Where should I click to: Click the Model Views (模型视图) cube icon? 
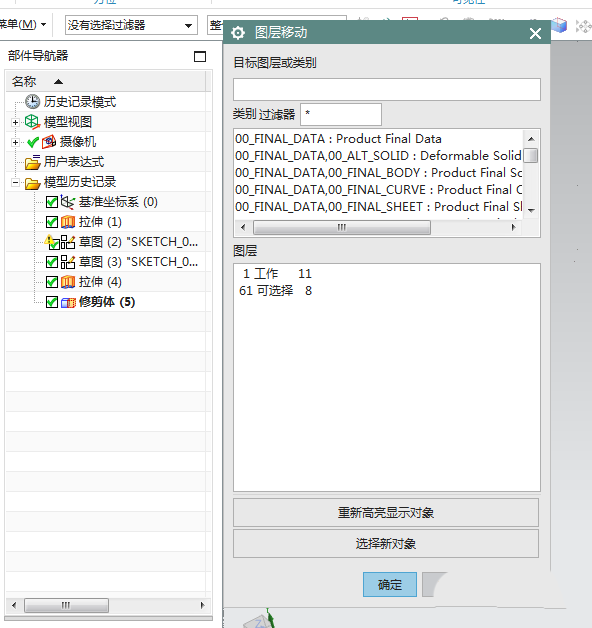(x=32, y=122)
